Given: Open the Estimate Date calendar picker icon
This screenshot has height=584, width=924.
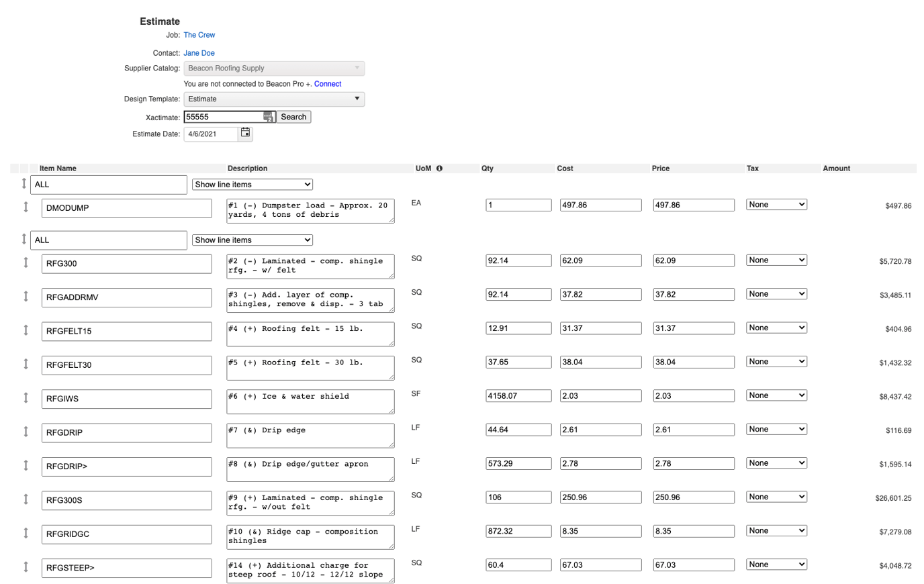Looking at the screenshot, I should coord(245,134).
